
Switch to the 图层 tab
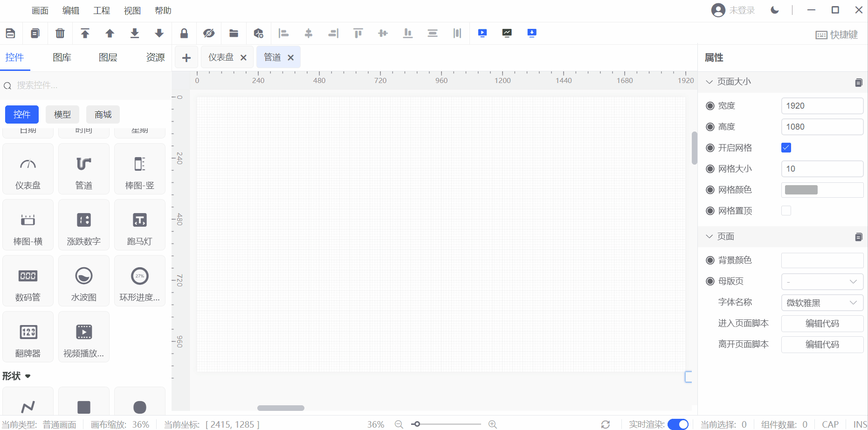(108, 57)
